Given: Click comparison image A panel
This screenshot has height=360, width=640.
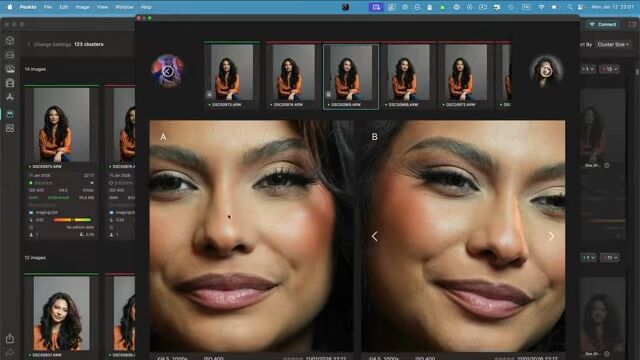Looking at the screenshot, I should [251, 236].
